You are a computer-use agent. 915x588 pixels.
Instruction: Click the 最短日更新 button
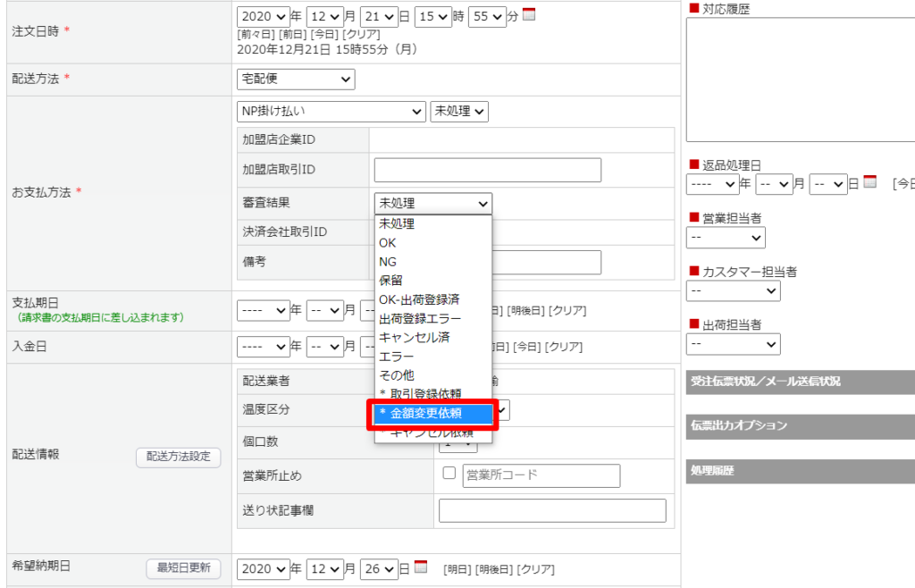point(183,568)
